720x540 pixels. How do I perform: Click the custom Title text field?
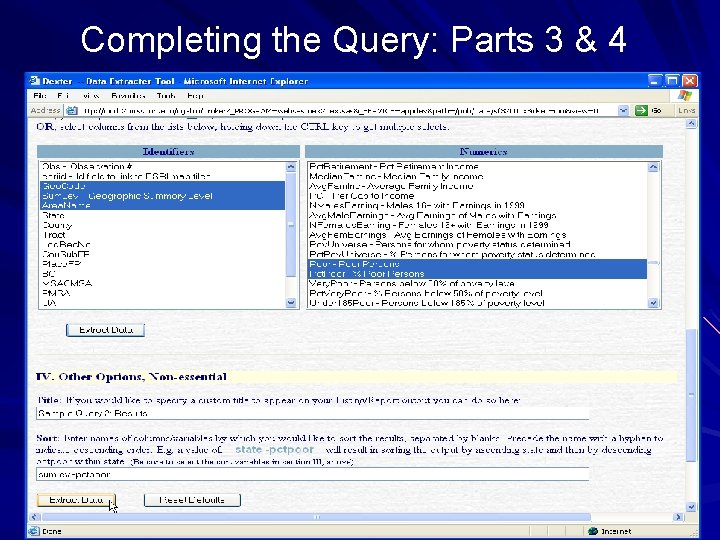[x=312, y=413]
